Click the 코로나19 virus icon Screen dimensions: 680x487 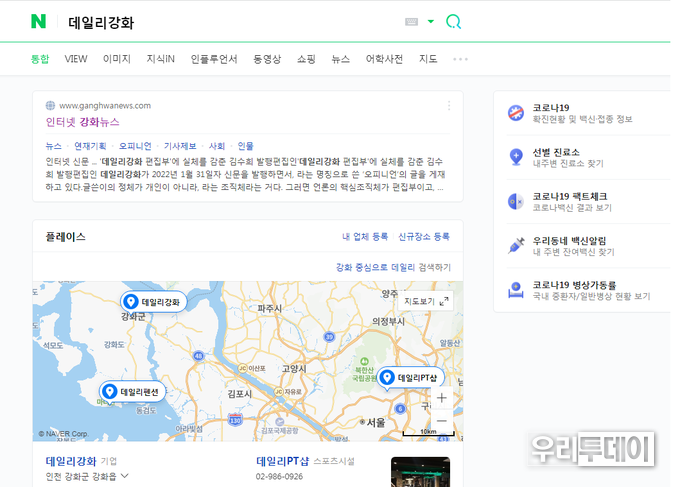point(516,113)
